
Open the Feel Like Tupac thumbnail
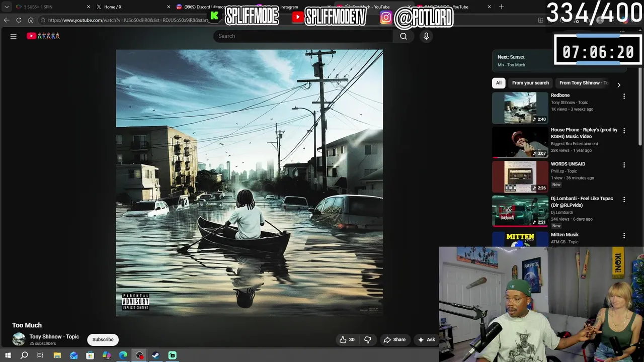pyautogui.click(x=520, y=211)
